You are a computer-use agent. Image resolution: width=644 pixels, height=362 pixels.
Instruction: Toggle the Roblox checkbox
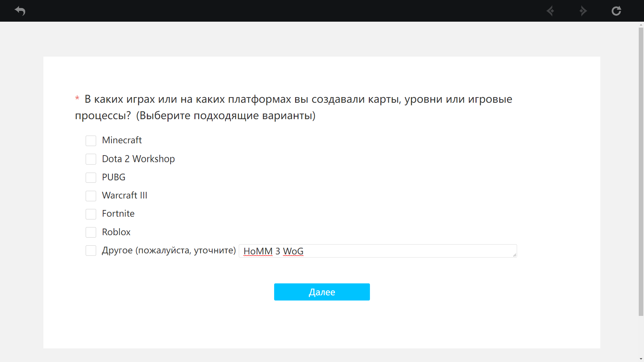pos(91,232)
